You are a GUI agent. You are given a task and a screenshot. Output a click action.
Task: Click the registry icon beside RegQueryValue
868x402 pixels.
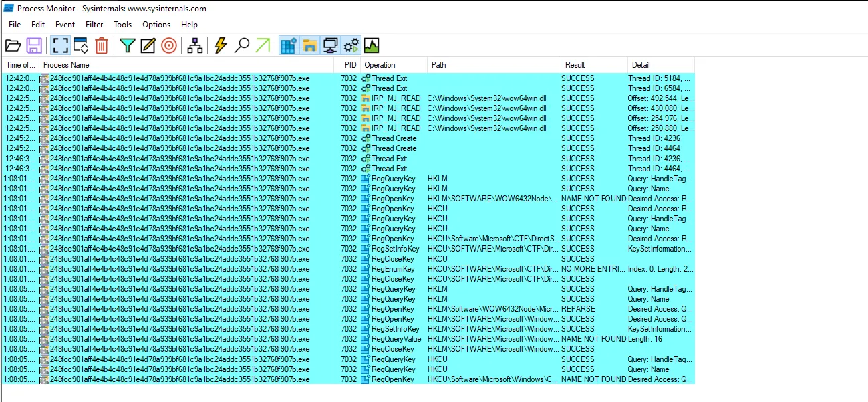366,339
